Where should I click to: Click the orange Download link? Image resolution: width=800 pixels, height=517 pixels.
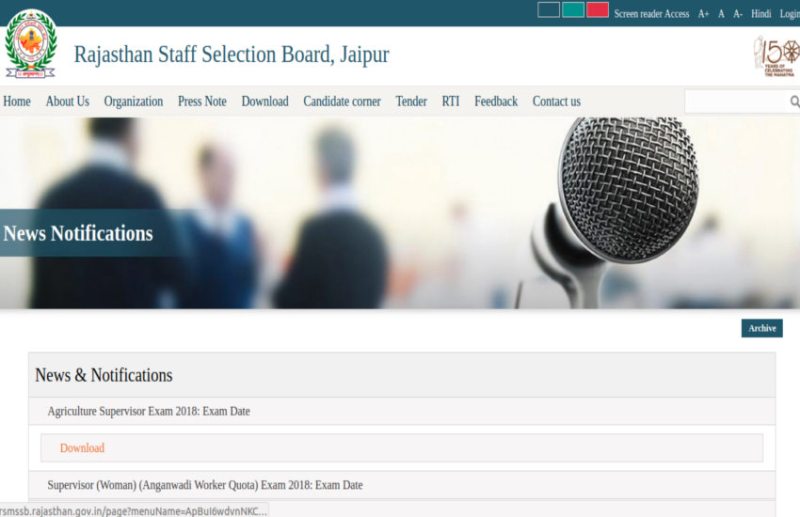click(82, 448)
